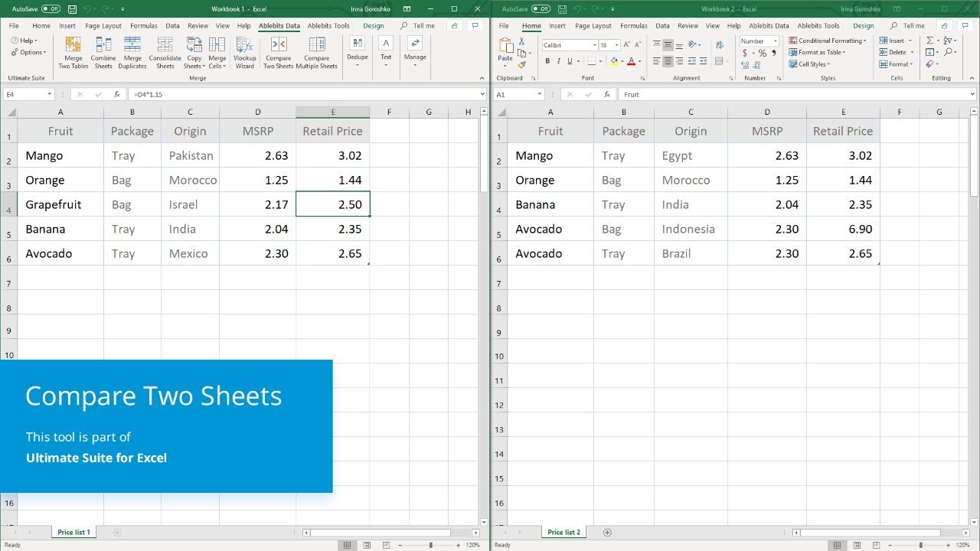Screen dimensions: 980x551
Task: Click Paste button in Workbook 2
Action: [505, 51]
